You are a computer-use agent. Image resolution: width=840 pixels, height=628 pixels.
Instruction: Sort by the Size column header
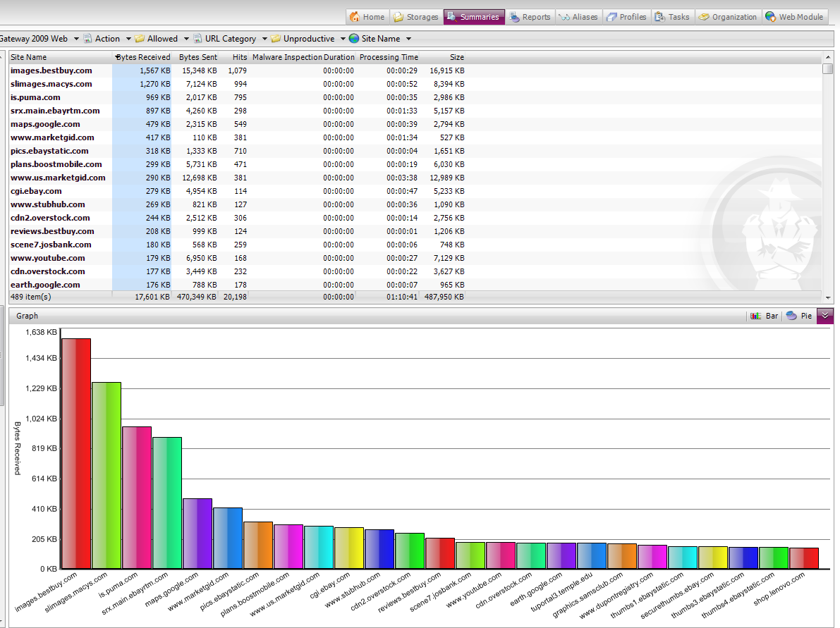point(443,57)
